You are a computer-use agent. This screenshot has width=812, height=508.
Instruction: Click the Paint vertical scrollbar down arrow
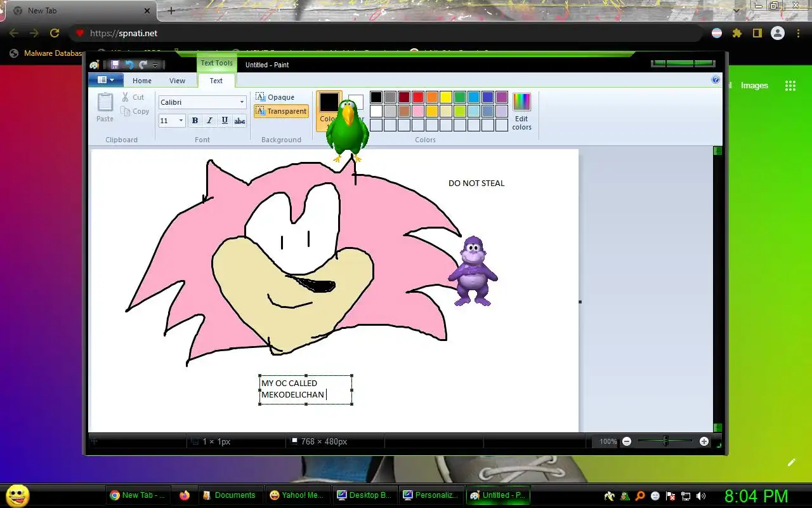[x=717, y=428]
